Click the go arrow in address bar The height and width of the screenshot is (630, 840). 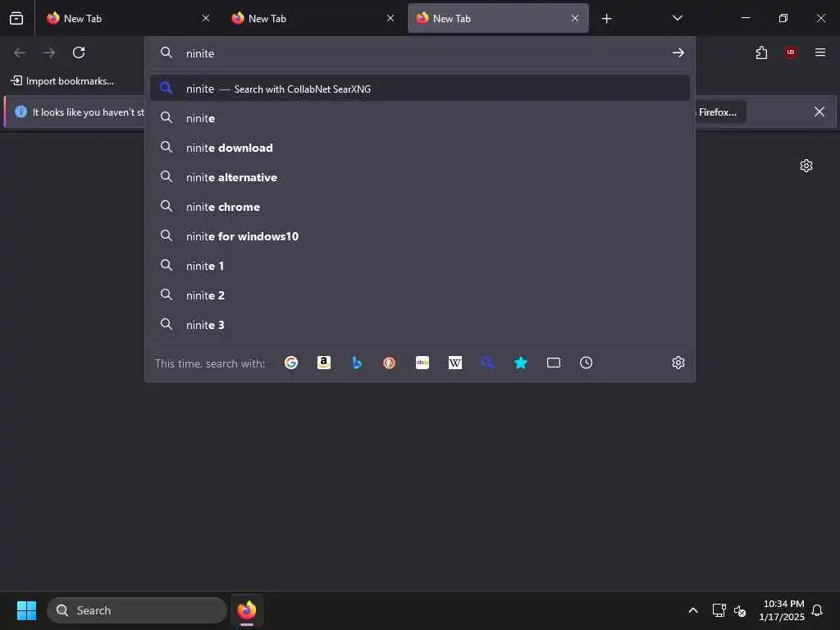(678, 52)
